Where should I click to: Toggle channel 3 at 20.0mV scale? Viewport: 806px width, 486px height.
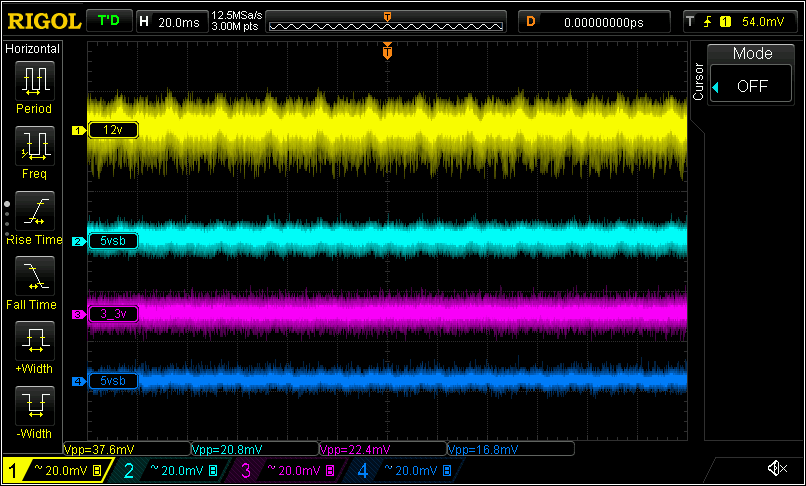click(288, 470)
